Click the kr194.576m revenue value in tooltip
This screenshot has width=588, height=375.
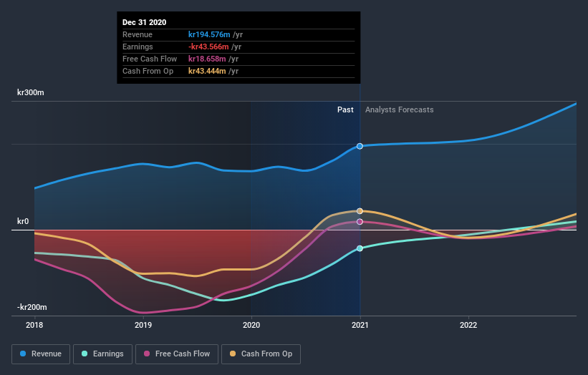pos(209,34)
